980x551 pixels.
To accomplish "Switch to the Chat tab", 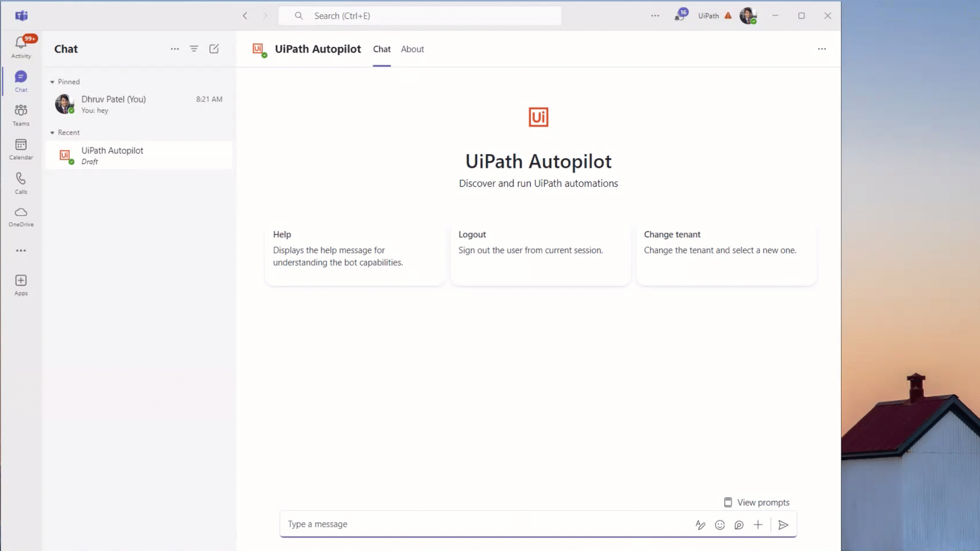I will tap(381, 49).
